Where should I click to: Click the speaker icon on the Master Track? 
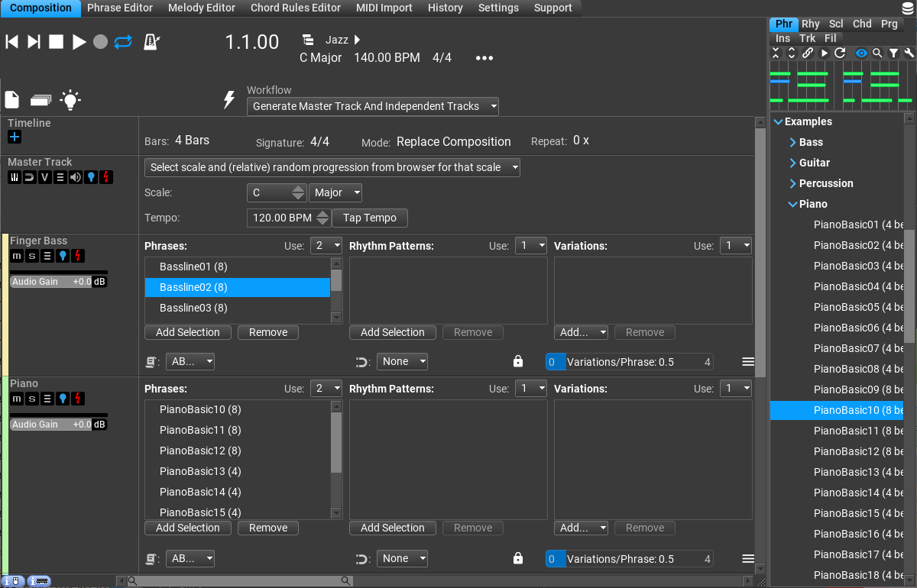coord(76,177)
